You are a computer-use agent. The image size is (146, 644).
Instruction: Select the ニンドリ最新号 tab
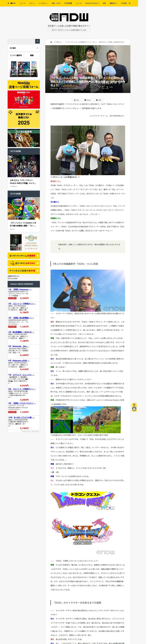16,55
